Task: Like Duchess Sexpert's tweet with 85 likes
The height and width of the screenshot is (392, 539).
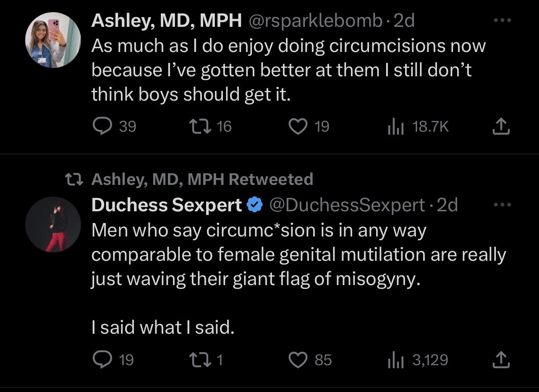Action: click(298, 360)
